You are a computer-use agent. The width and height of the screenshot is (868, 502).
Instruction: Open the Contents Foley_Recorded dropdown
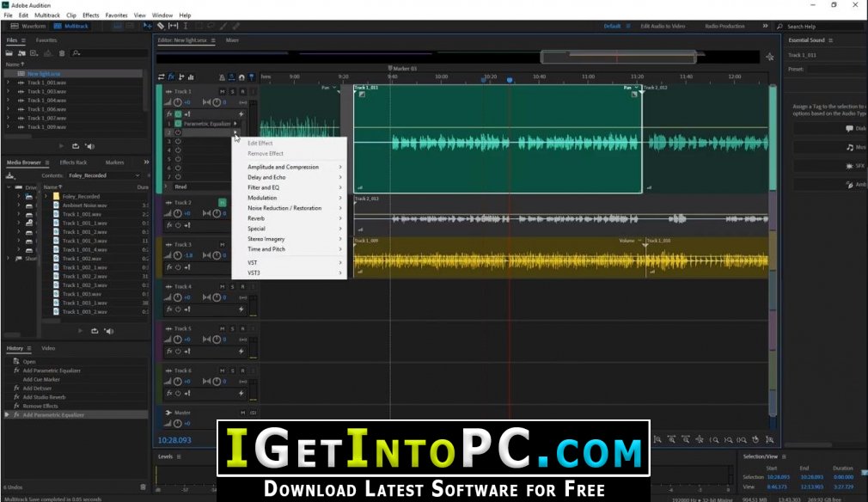[x=104, y=175]
